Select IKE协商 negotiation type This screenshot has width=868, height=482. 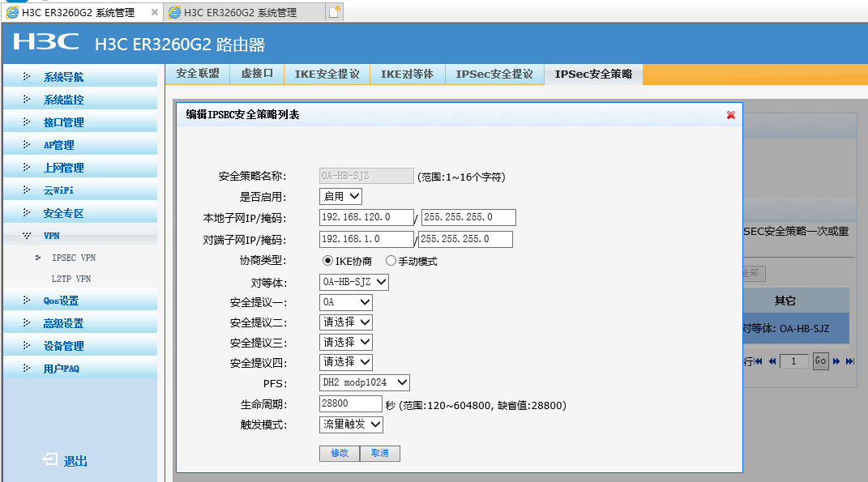pos(327,261)
